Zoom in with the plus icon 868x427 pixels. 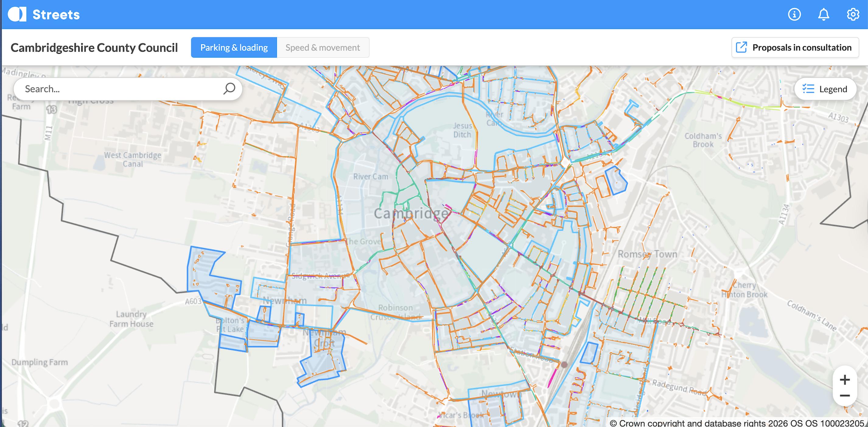click(845, 380)
